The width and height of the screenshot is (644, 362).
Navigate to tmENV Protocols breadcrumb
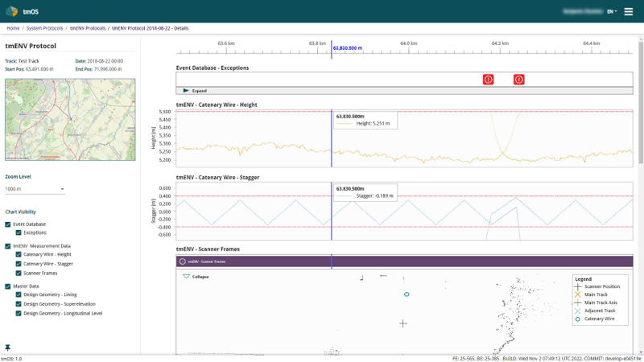click(88, 28)
